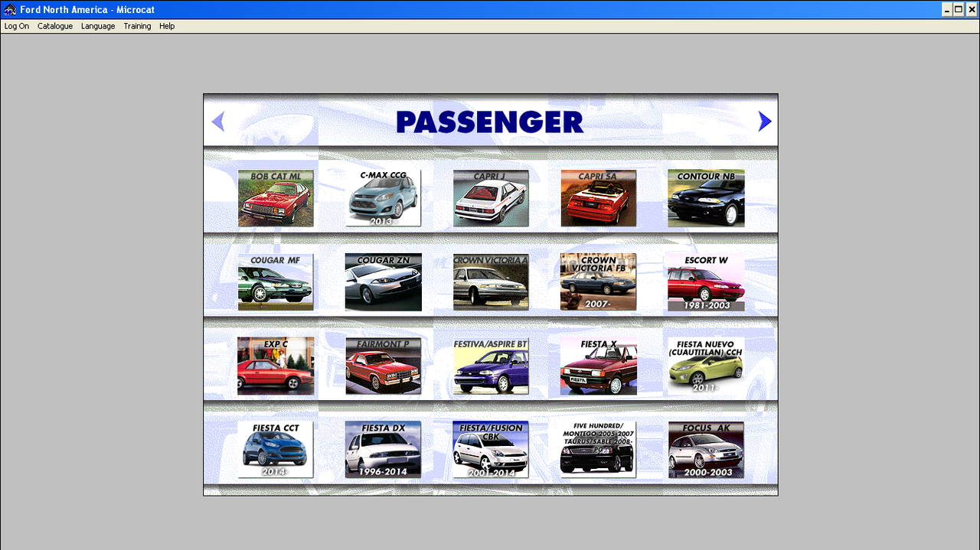Open the Festiva/Aspire BT tile
Screen dimensions: 980x550
pyautogui.click(x=491, y=366)
